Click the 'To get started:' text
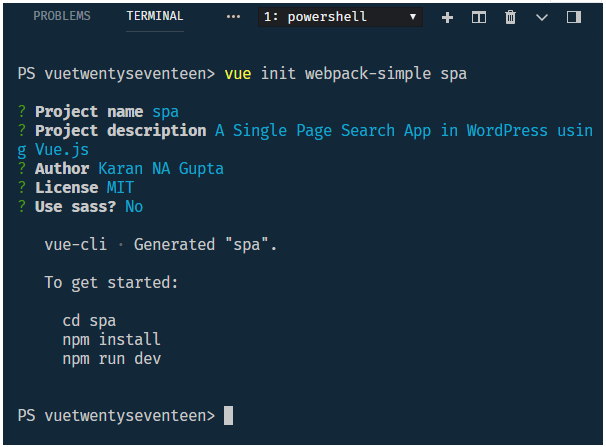 click(x=111, y=283)
